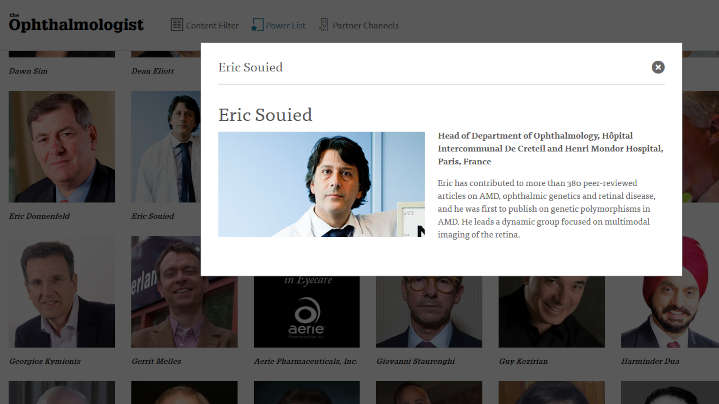Click the biography paragraph starting 'Eric has contributed'
This screenshot has height=404, width=719.
(x=547, y=209)
